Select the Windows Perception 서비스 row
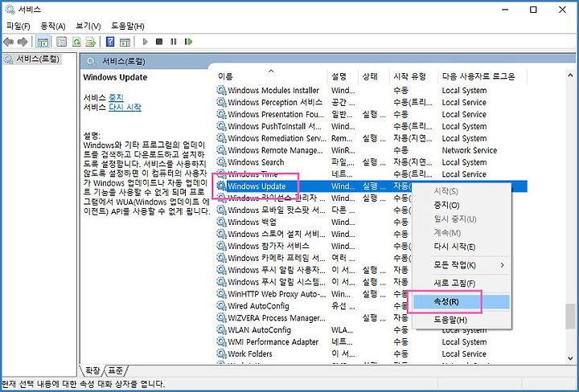The image size is (579, 392). 371,102
